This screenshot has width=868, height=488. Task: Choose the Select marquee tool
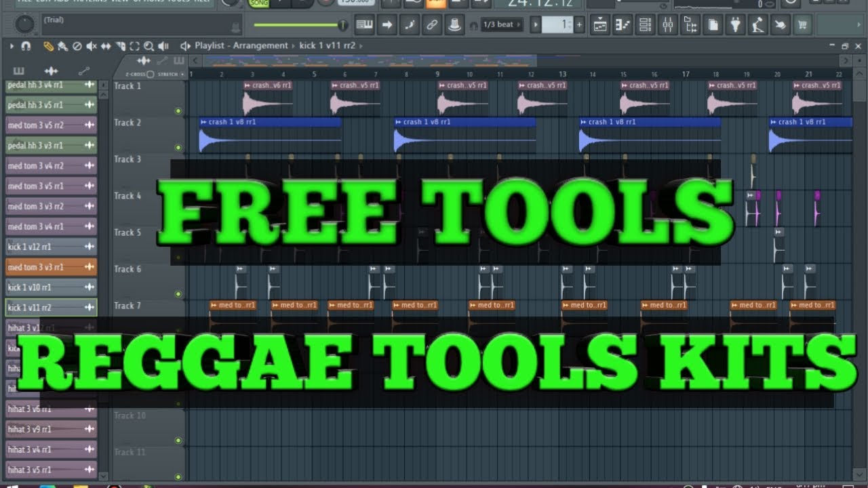[x=134, y=46]
